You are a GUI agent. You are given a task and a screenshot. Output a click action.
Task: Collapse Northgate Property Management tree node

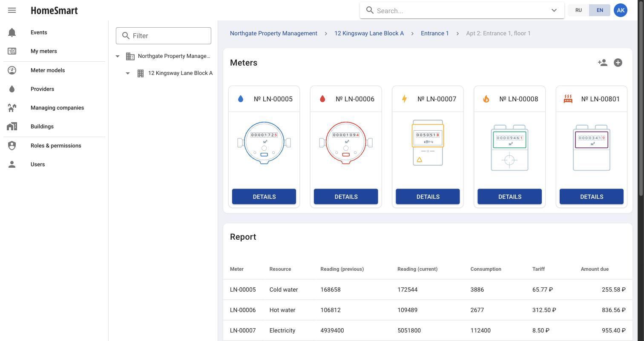point(118,56)
